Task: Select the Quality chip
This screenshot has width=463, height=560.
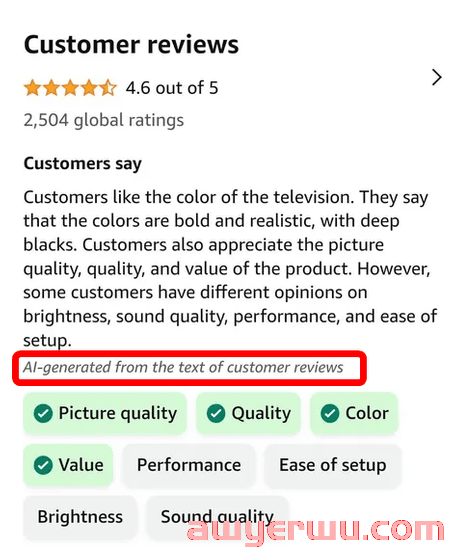Action: [x=249, y=414]
